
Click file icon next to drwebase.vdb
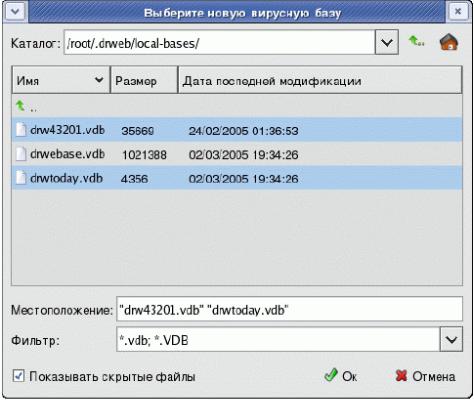(x=21, y=154)
